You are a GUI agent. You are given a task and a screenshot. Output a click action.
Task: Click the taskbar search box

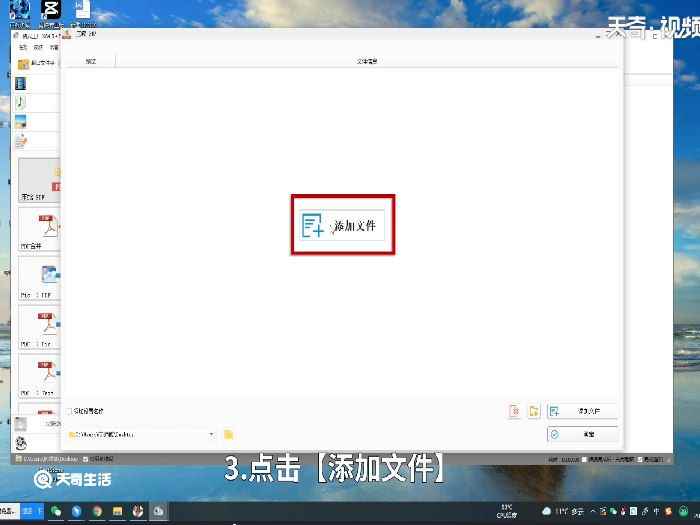9,511
